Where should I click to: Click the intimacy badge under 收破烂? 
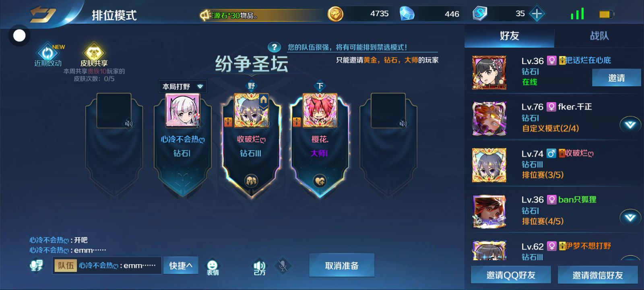tap(251, 181)
